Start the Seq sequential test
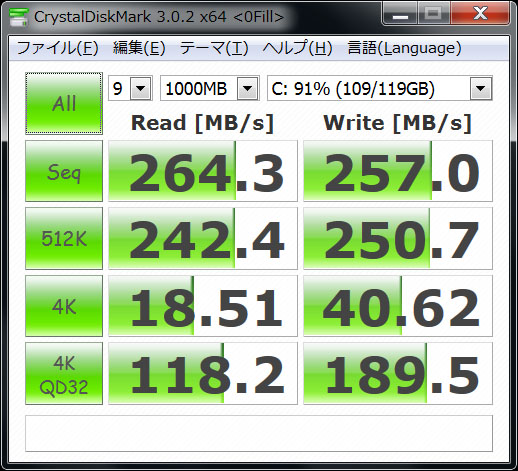 tap(64, 171)
